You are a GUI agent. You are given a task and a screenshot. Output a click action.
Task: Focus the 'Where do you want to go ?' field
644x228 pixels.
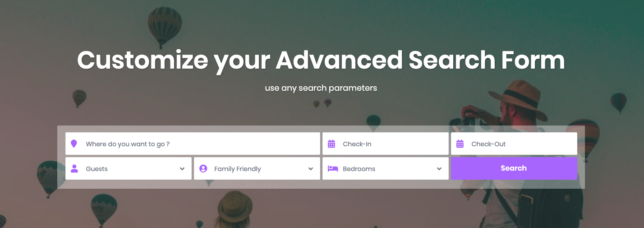(193, 144)
